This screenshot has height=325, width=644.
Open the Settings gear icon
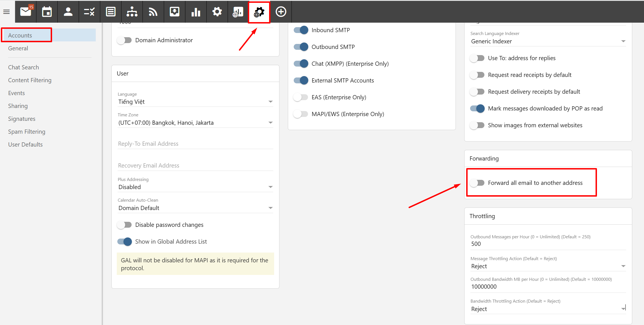point(217,12)
